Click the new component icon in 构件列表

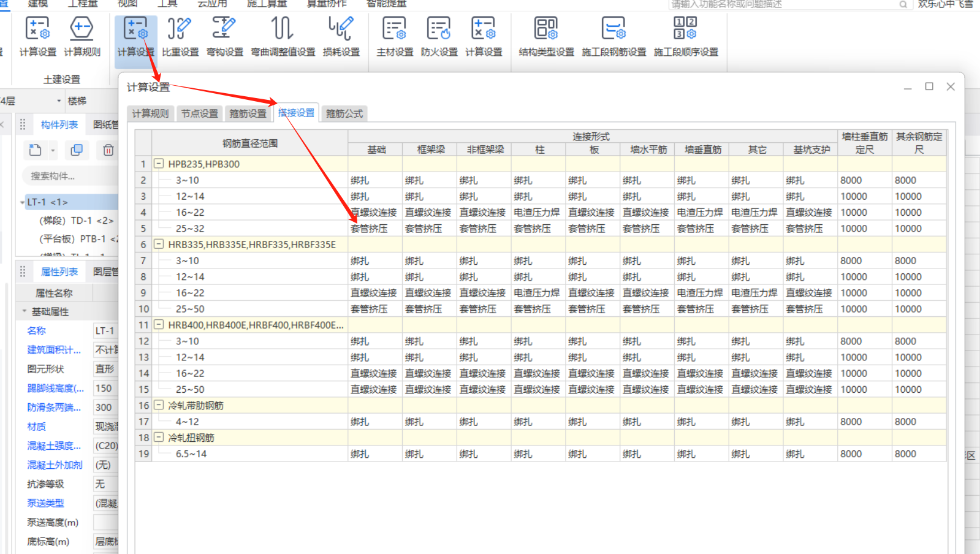click(35, 150)
